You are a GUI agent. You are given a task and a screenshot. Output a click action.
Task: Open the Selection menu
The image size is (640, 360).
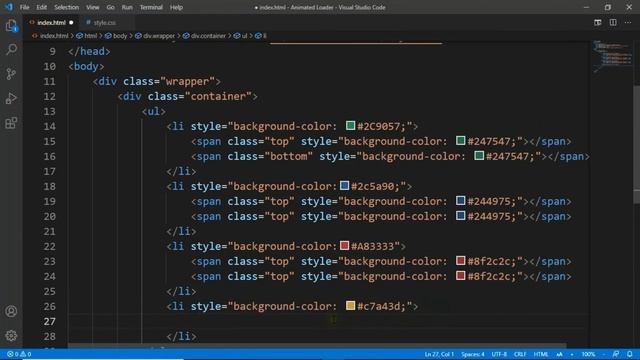coord(67,7)
